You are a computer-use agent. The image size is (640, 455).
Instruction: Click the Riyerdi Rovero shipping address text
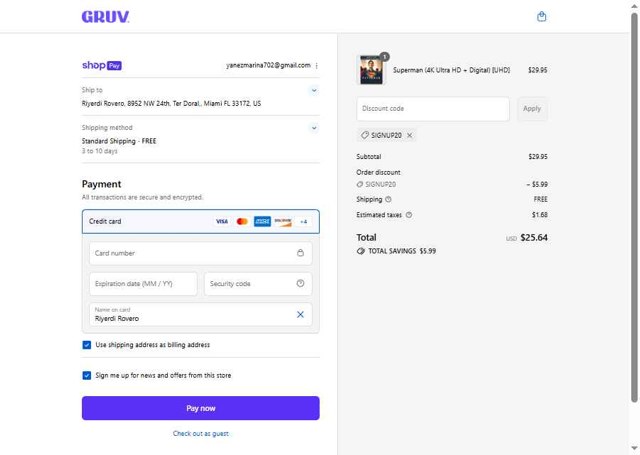click(171, 103)
